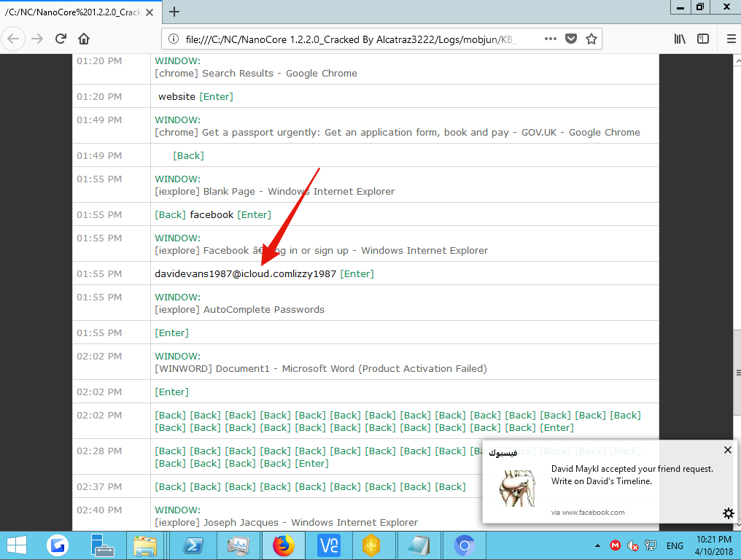Click the notification profile thumbnail
The image size is (741, 560).
(518, 488)
